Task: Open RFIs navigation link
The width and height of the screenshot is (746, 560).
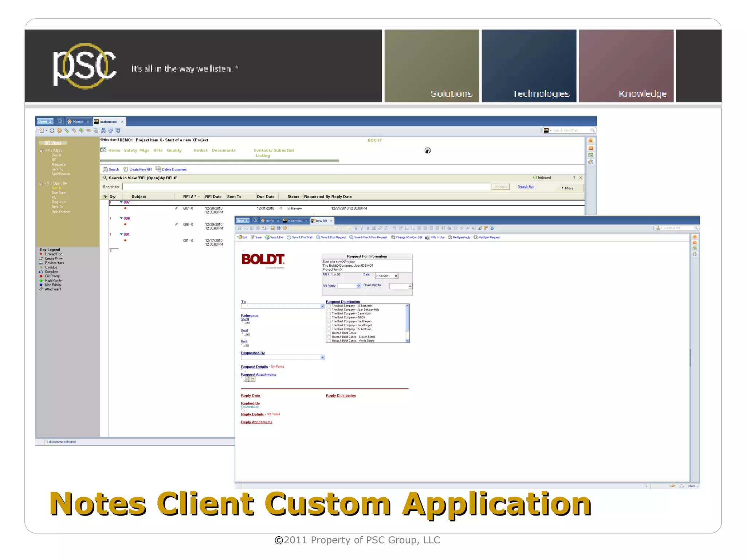Action: [x=158, y=150]
